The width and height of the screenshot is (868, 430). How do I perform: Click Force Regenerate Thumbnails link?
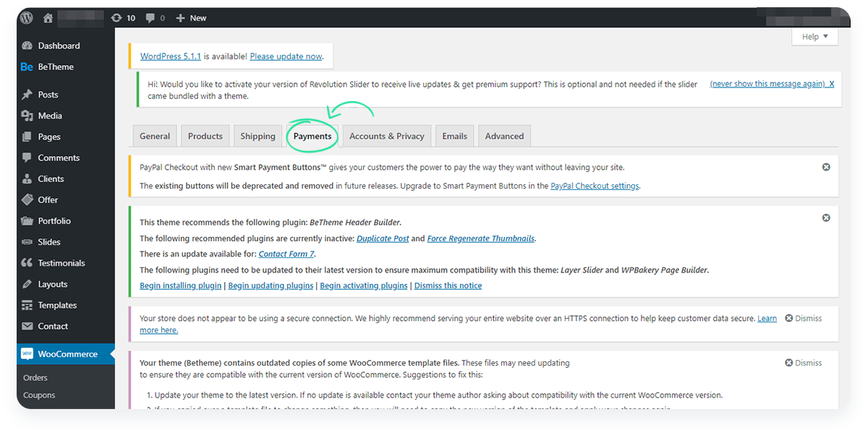481,238
